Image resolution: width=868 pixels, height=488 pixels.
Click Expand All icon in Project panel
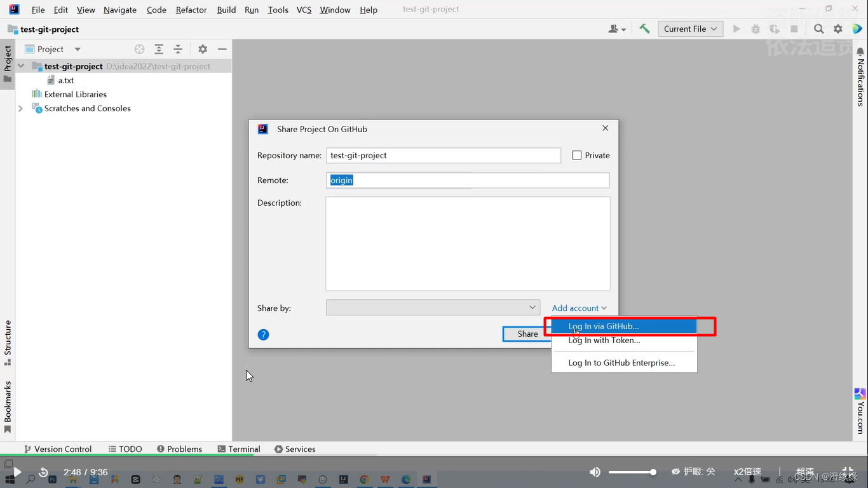click(x=159, y=49)
